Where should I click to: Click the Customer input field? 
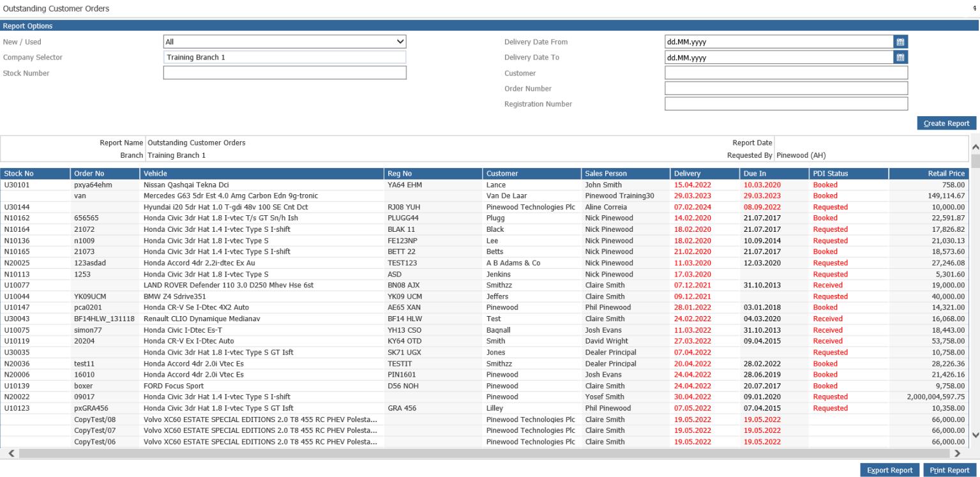[786, 73]
